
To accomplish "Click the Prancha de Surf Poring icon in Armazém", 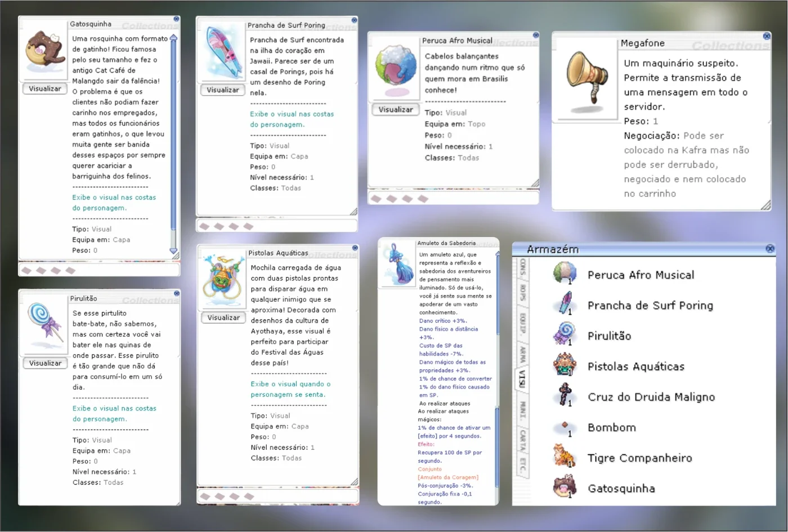I will [565, 305].
